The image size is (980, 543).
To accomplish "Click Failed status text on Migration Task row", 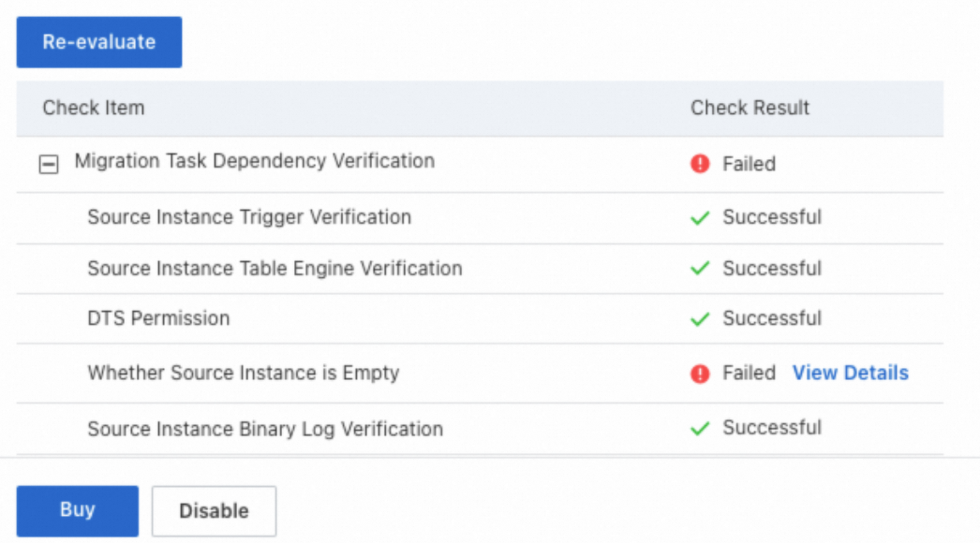I will [x=749, y=164].
